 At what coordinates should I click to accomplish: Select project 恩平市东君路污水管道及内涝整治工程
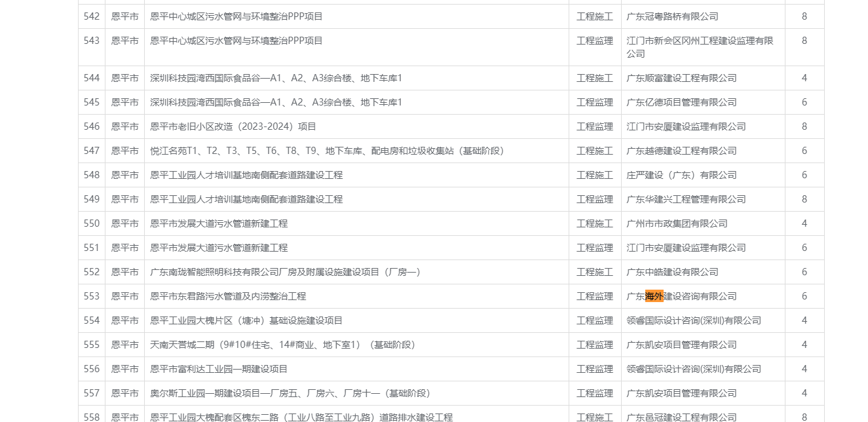pos(228,296)
